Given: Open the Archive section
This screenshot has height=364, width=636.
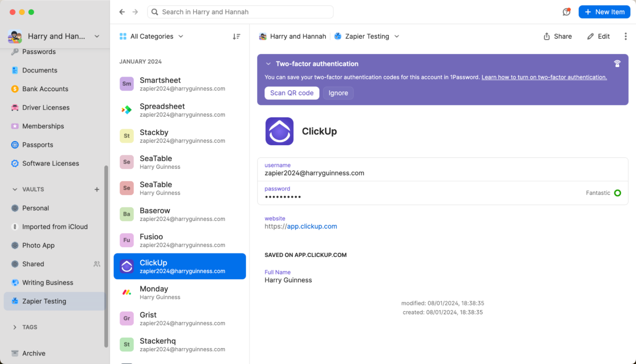Looking at the screenshot, I should point(55,353).
